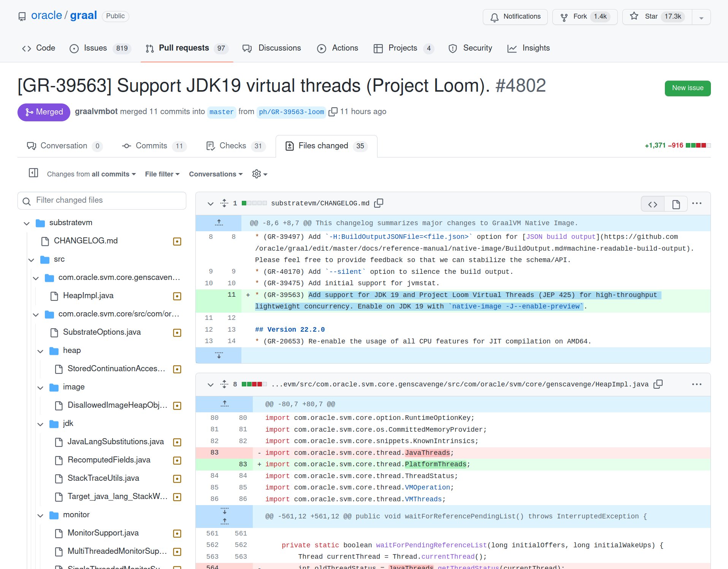
Task: Collapse the substratevm folder
Action: [x=27, y=223]
